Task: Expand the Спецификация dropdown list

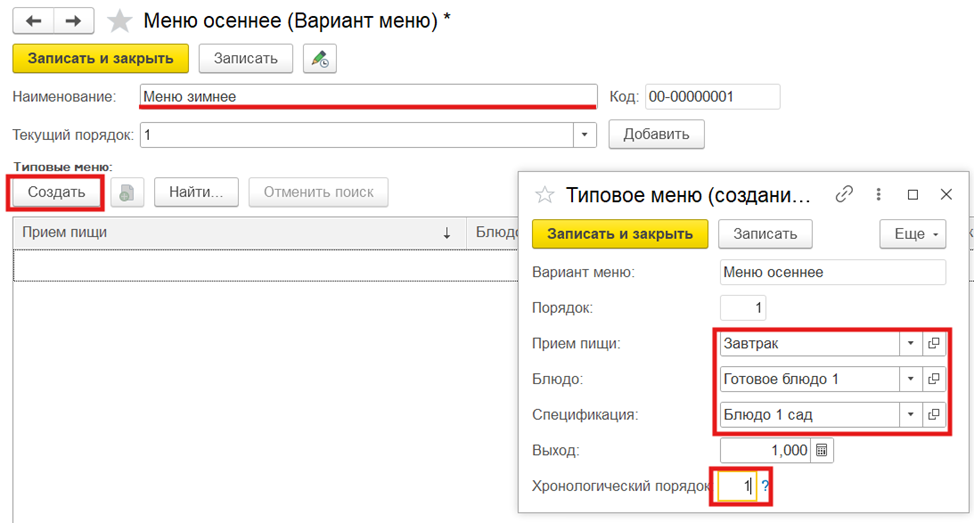Action: coord(911,414)
